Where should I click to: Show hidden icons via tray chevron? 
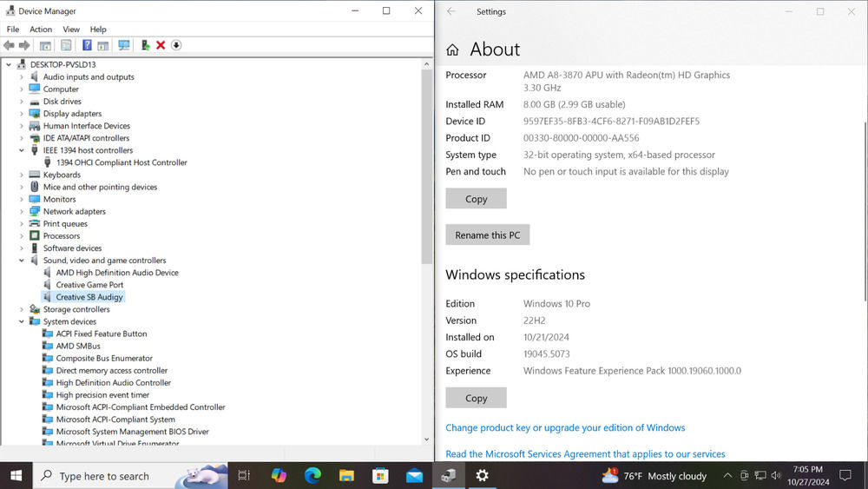[x=727, y=476]
